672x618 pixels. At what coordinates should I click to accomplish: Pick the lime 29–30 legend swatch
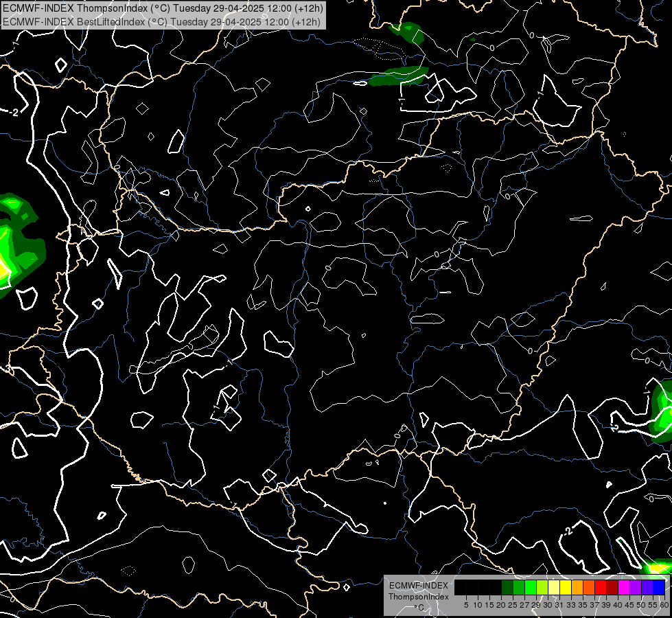coord(542,587)
